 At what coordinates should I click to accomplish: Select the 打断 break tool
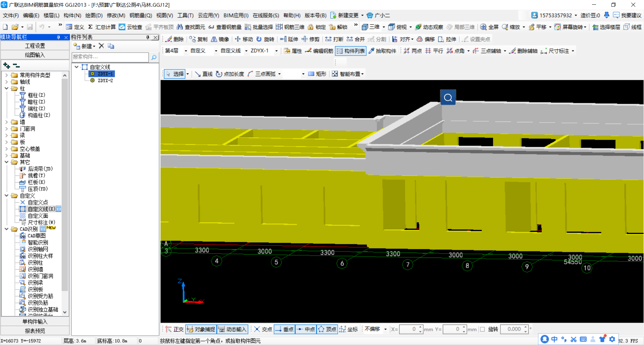coord(334,39)
